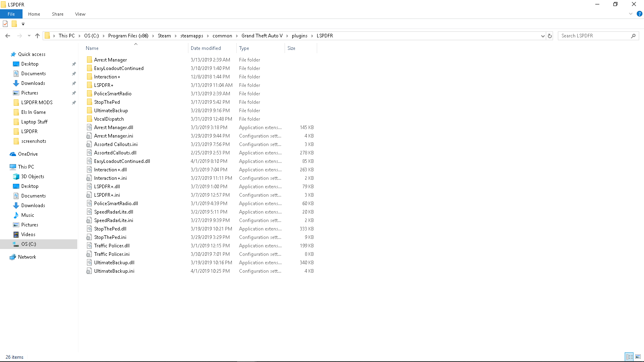644x362 pixels.
Task: Click the New folder quick access toolbar icon
Action: coord(14,24)
